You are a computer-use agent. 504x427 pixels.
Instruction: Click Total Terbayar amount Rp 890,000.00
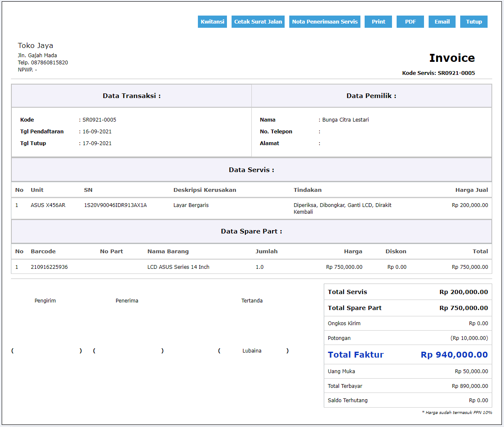(x=470, y=386)
